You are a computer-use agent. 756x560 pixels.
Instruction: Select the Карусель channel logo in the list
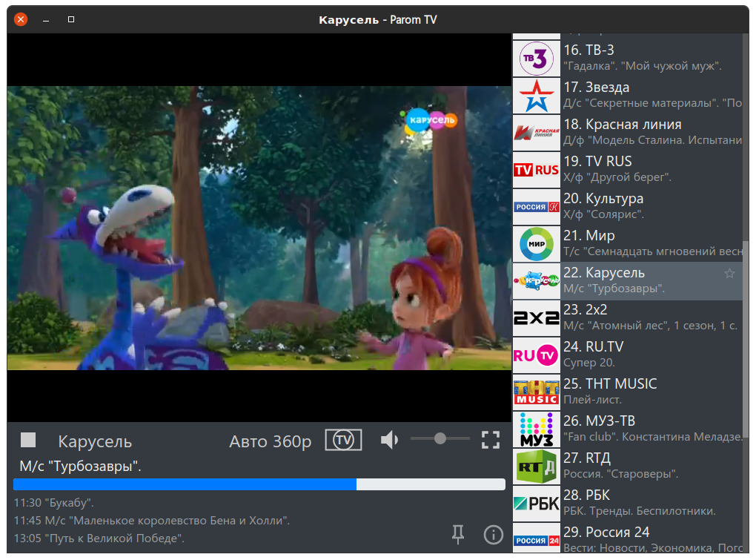(x=536, y=281)
